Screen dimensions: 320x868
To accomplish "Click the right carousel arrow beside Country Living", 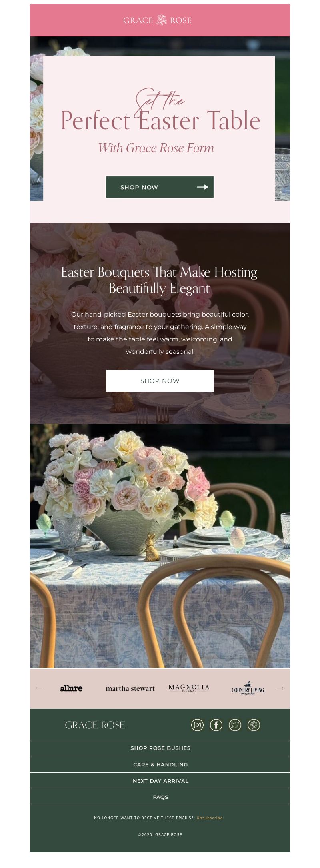I will pyautogui.click(x=280, y=688).
